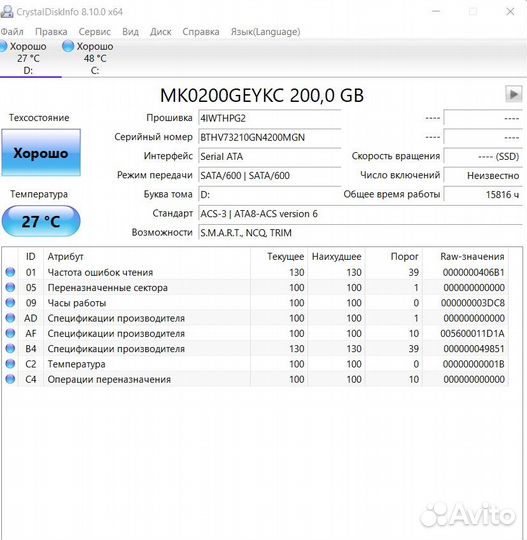This screenshot has height=540, width=527.
Task: Click the status orb for attribute AD
Action: 10,318
